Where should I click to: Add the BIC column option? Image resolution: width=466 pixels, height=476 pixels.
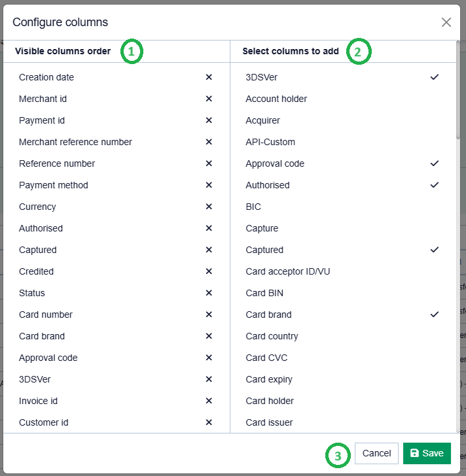253,207
